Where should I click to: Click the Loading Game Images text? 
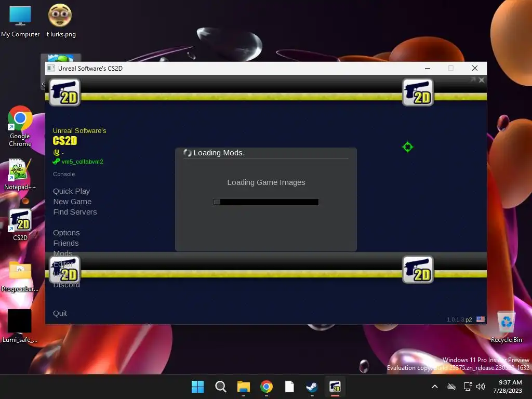(x=266, y=182)
